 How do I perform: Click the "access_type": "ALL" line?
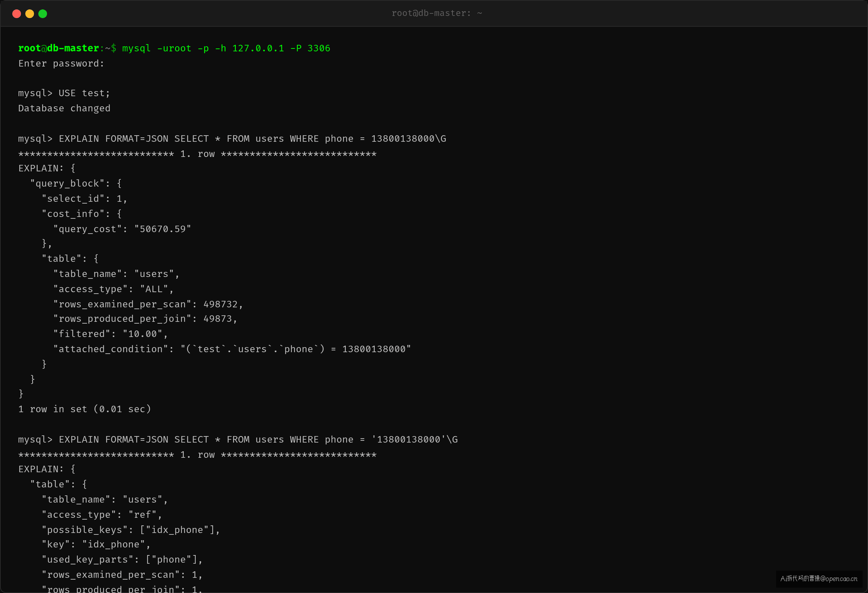(113, 289)
